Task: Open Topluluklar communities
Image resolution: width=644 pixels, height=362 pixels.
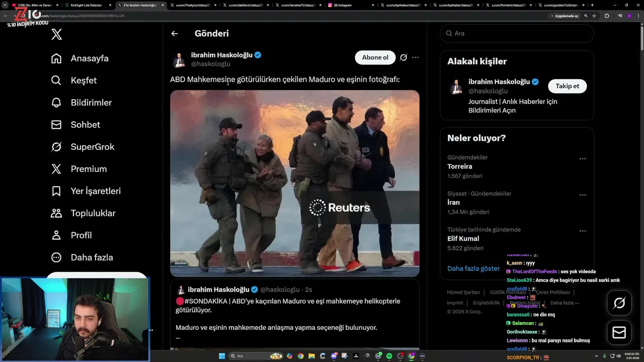Action: pos(84,213)
